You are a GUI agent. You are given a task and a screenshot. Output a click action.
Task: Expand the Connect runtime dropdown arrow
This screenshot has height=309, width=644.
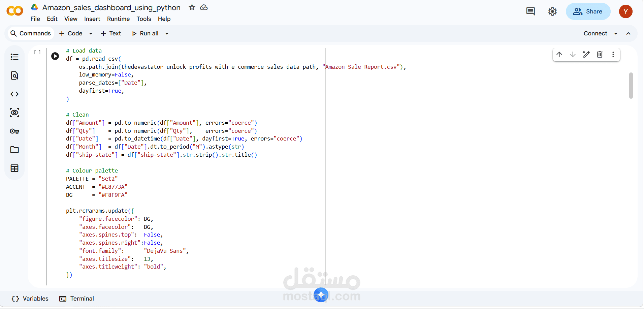(x=616, y=33)
